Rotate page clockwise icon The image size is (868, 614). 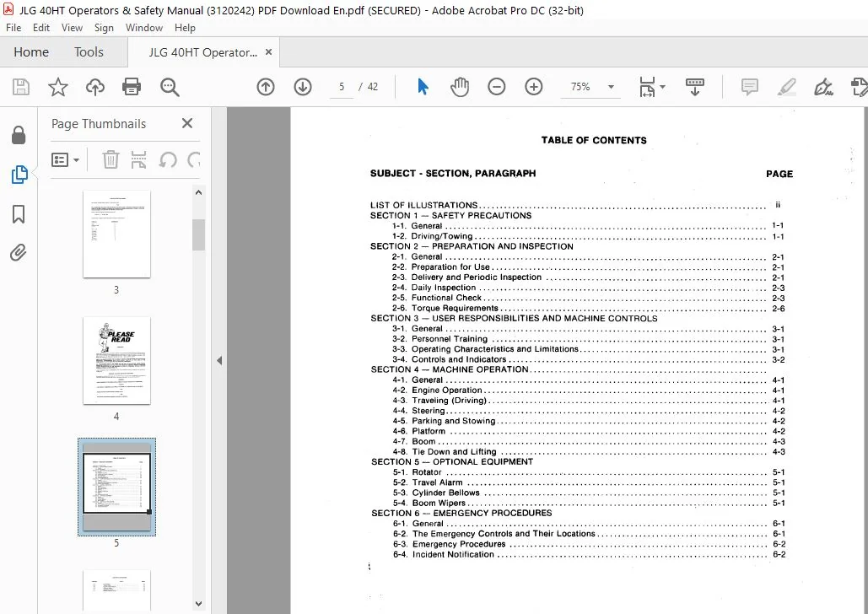pyautogui.click(x=194, y=160)
